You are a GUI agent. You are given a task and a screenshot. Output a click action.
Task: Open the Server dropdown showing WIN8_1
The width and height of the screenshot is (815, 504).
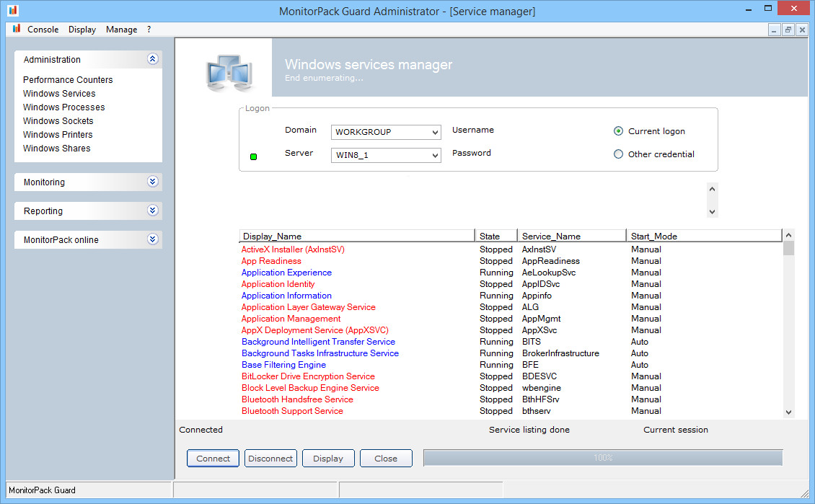386,155
